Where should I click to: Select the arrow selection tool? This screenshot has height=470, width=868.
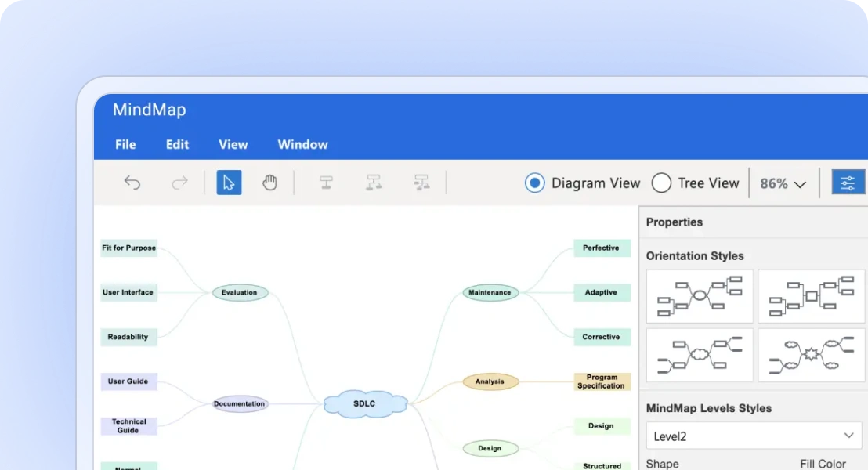point(229,182)
